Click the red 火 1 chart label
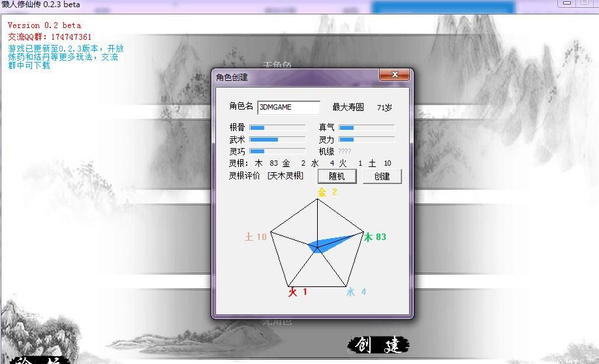Viewport: 599px width, 364px height. (298, 292)
